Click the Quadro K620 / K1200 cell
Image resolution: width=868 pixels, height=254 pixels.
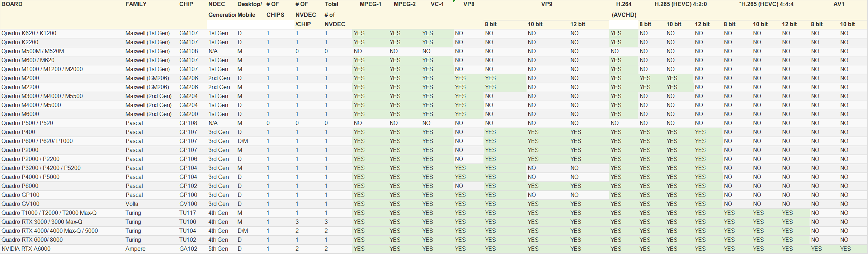pyautogui.click(x=29, y=33)
